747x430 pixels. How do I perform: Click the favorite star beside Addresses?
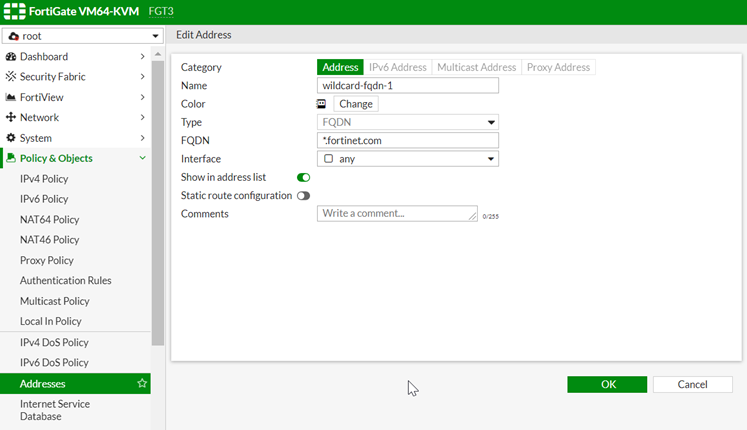coord(142,383)
